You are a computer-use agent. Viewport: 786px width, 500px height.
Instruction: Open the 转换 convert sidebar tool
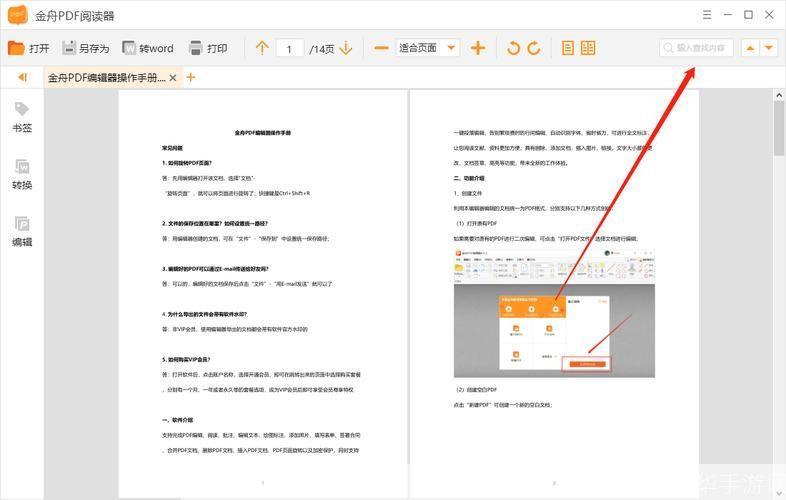(22, 175)
